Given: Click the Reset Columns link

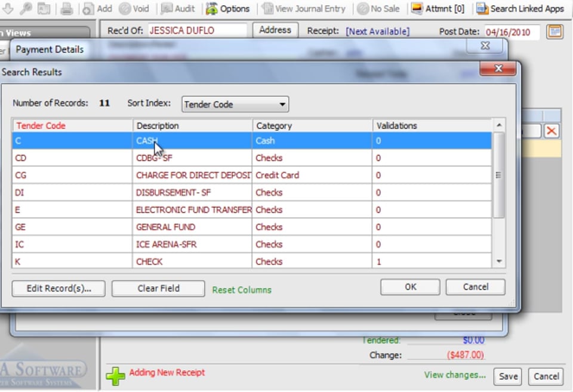Looking at the screenshot, I should coord(242,290).
